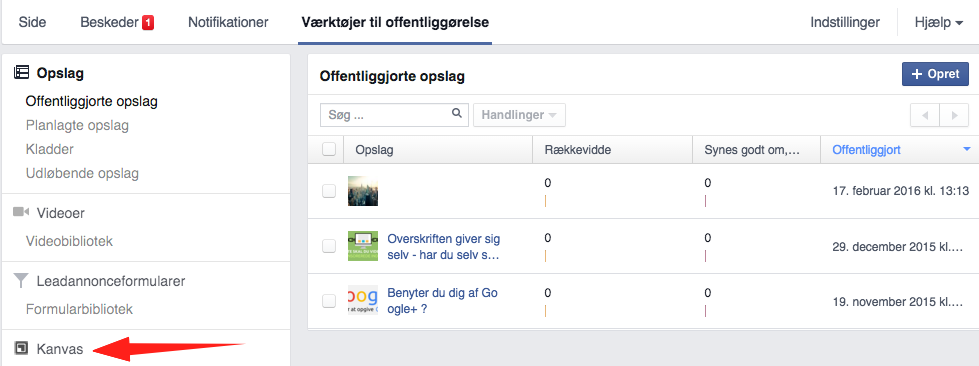The image size is (979, 366).
Task: Open Udløbende opslag in sidebar
Action: 82,173
